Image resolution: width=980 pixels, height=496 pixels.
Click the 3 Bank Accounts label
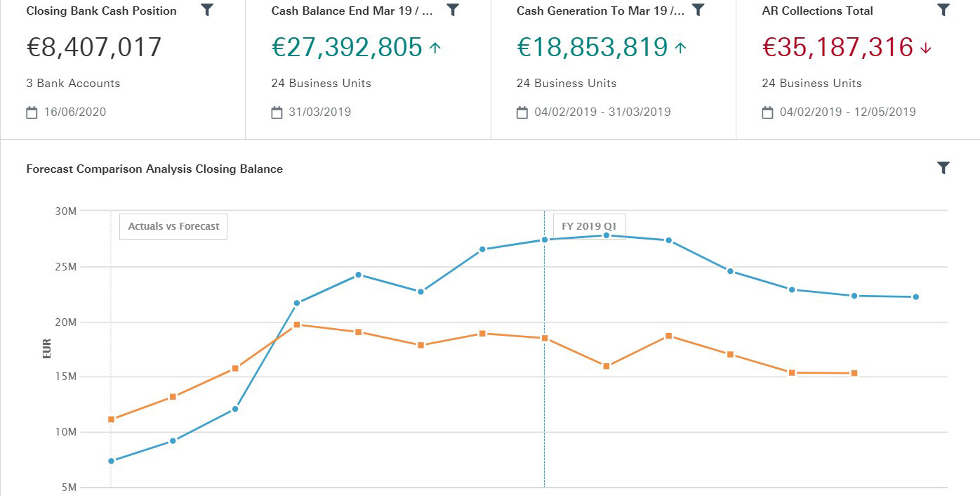[x=72, y=83]
